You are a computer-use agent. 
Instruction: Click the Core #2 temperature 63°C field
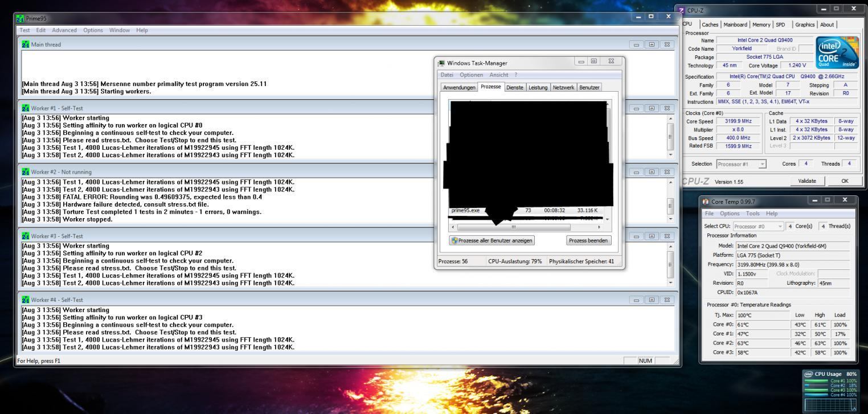coord(763,343)
